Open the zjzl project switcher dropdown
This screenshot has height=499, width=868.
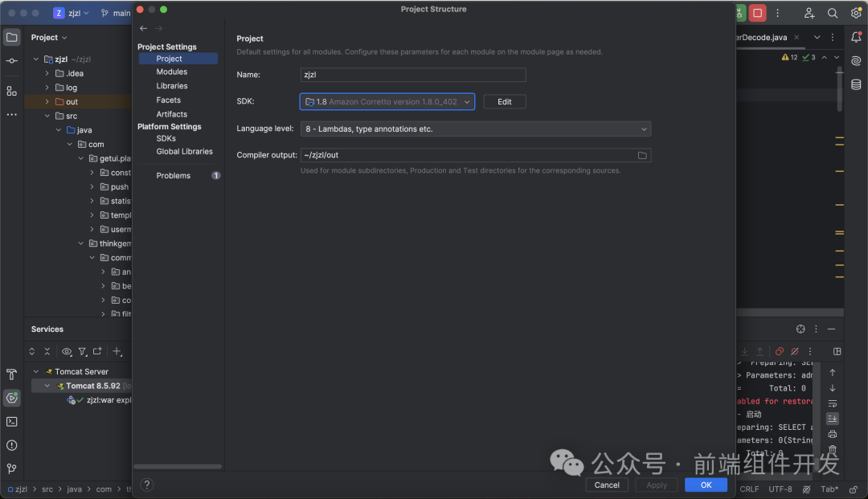click(x=71, y=13)
